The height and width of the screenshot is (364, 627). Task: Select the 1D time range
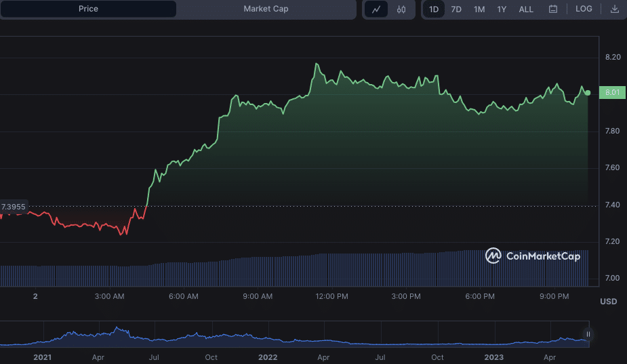pos(434,9)
